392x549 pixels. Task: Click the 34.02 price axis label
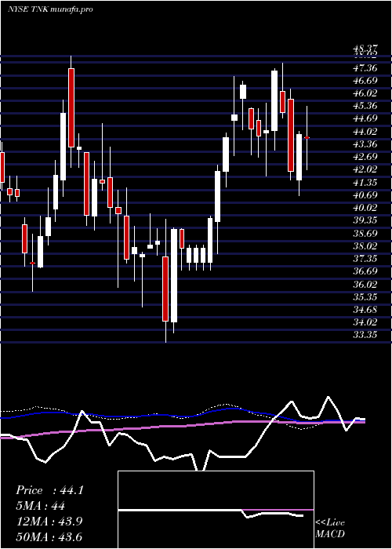(x=365, y=322)
